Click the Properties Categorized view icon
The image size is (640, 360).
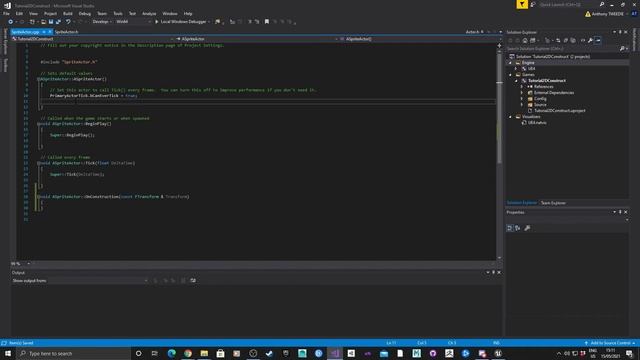tap(510, 228)
